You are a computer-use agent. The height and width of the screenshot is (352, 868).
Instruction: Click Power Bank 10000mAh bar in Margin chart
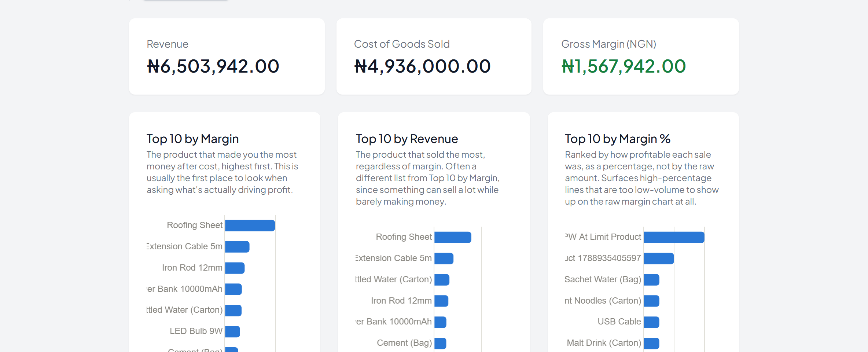pos(233,289)
